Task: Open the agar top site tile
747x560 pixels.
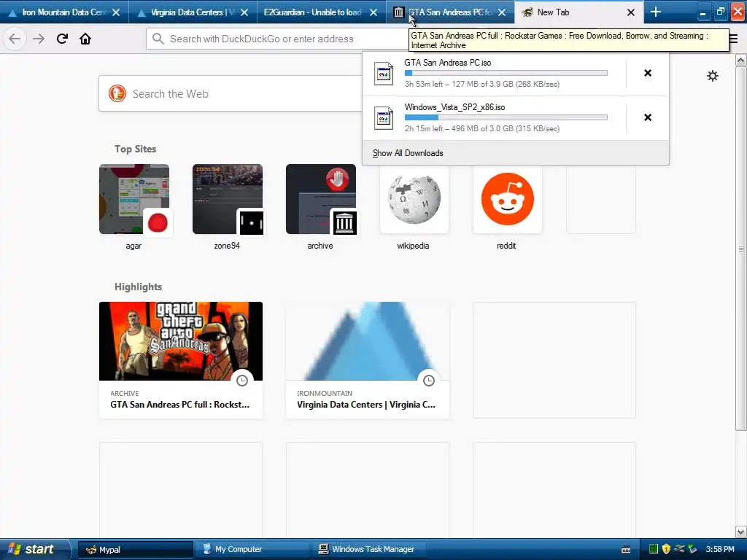Action: 134,199
